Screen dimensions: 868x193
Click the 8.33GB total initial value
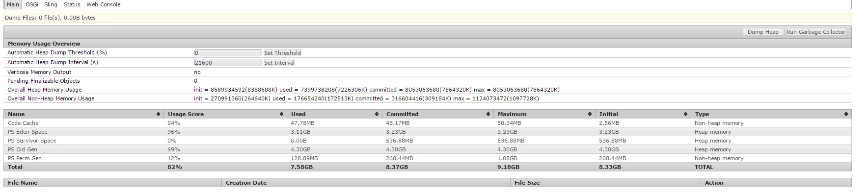[610, 167]
